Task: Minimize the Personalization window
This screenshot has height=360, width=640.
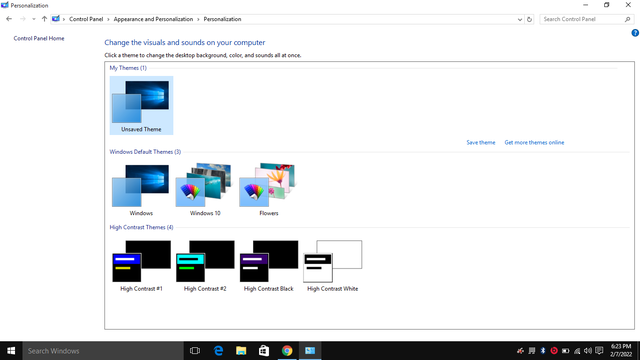Action: (585, 5)
